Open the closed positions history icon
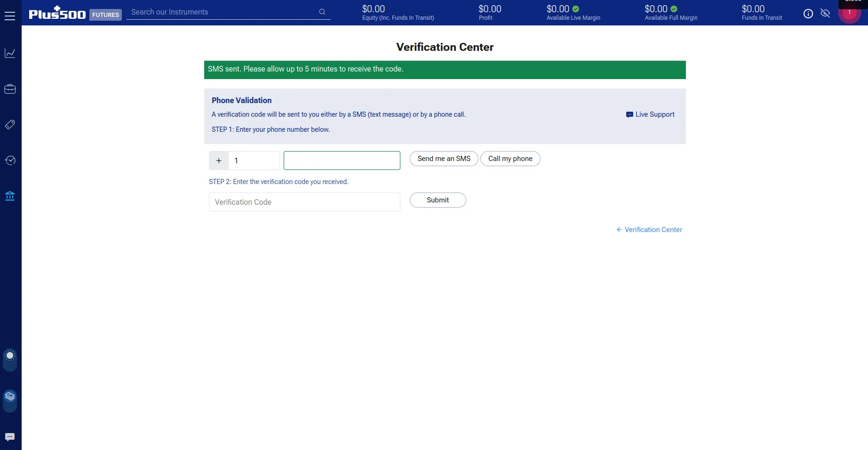Viewport: 868px width, 450px height. (10, 161)
